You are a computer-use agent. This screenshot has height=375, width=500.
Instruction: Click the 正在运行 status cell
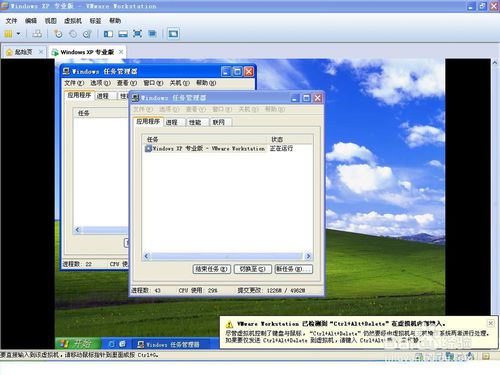click(x=281, y=148)
